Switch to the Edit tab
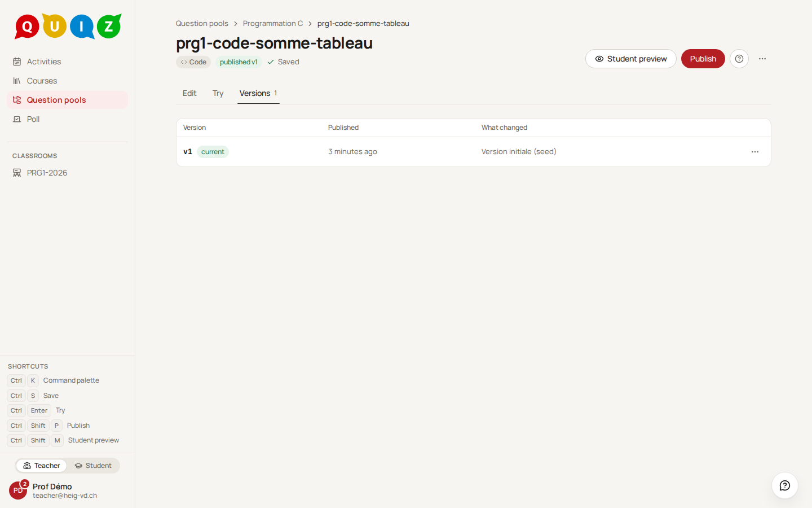Screen dimensions: 812x508 click(189, 93)
